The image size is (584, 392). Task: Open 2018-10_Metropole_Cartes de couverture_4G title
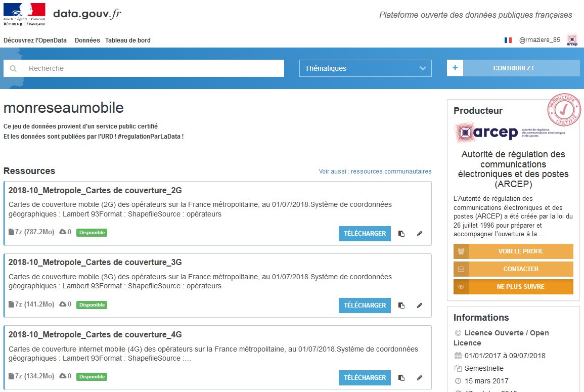95,335
